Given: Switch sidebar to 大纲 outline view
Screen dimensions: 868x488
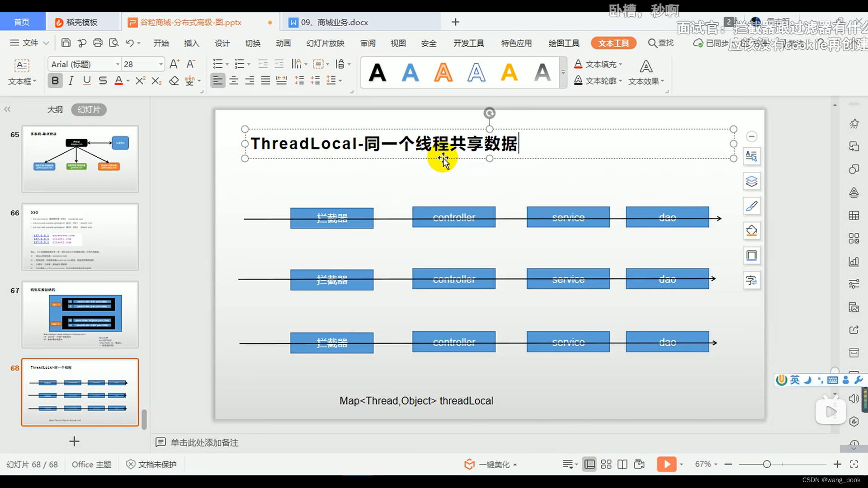Looking at the screenshot, I should click(55, 109).
